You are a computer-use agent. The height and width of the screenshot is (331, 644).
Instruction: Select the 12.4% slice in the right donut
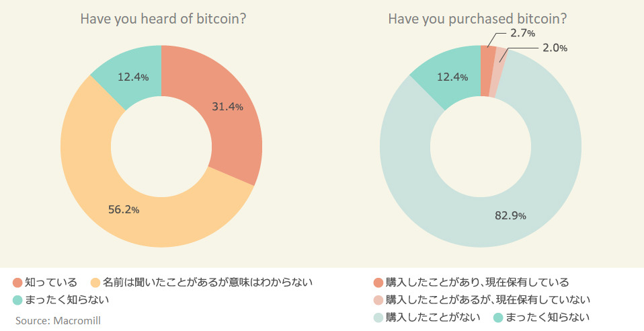pyautogui.click(x=451, y=77)
